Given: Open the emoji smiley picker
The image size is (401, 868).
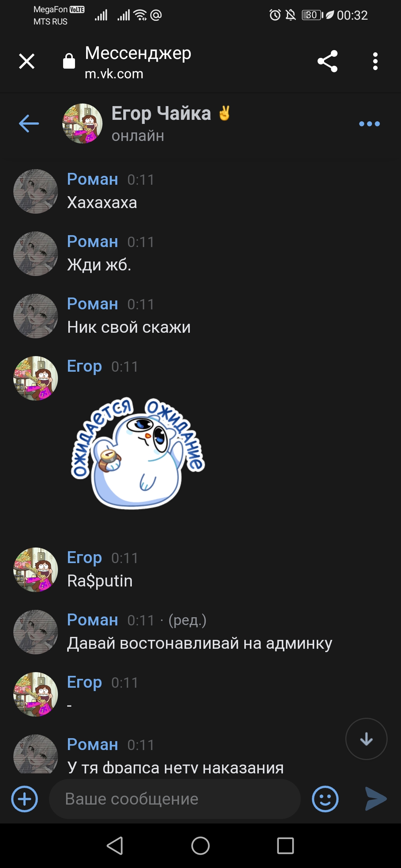Looking at the screenshot, I should click(x=325, y=799).
